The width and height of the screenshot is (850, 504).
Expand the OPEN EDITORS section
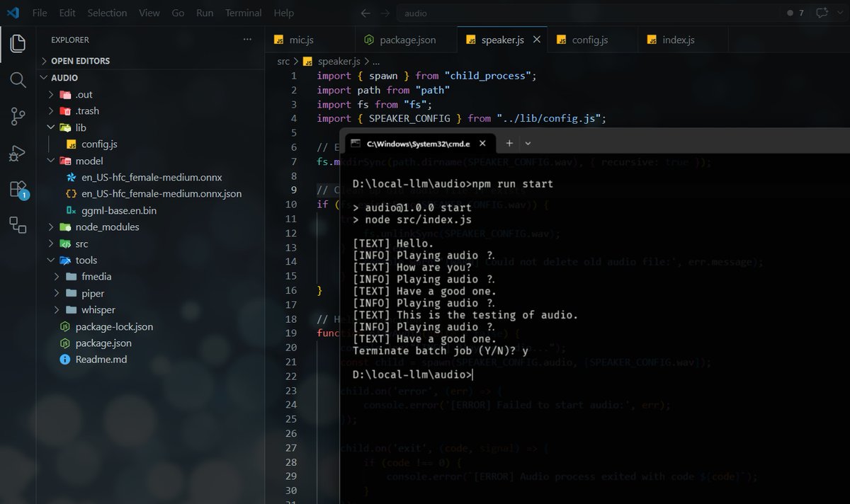(80, 61)
